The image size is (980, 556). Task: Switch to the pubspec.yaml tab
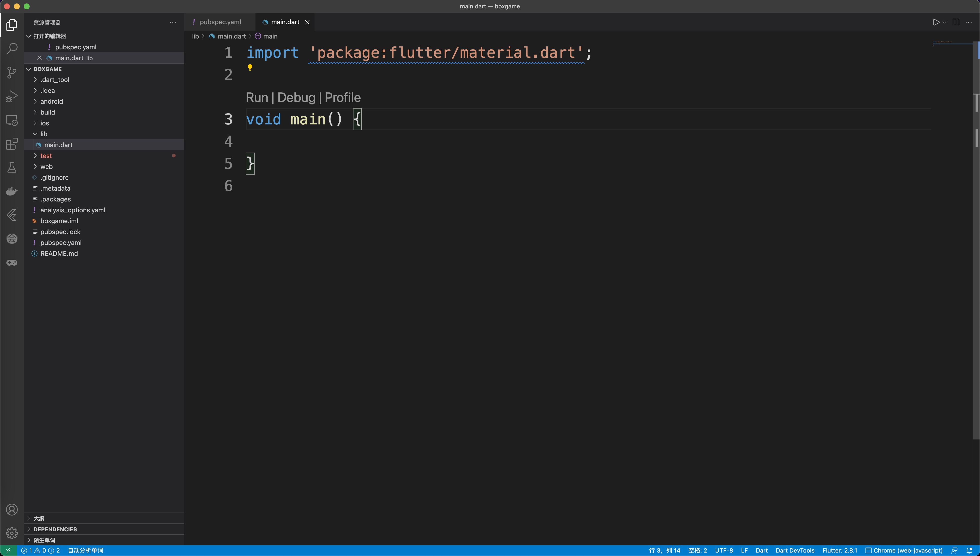point(220,22)
